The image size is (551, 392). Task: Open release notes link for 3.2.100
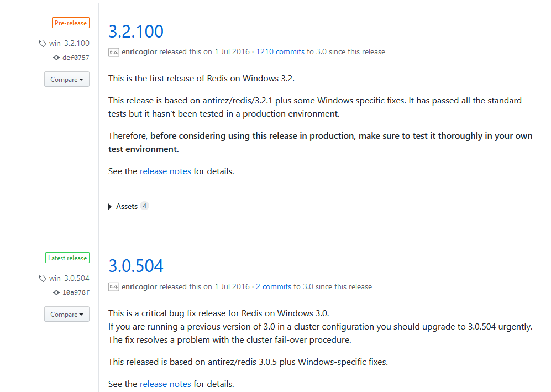[165, 171]
